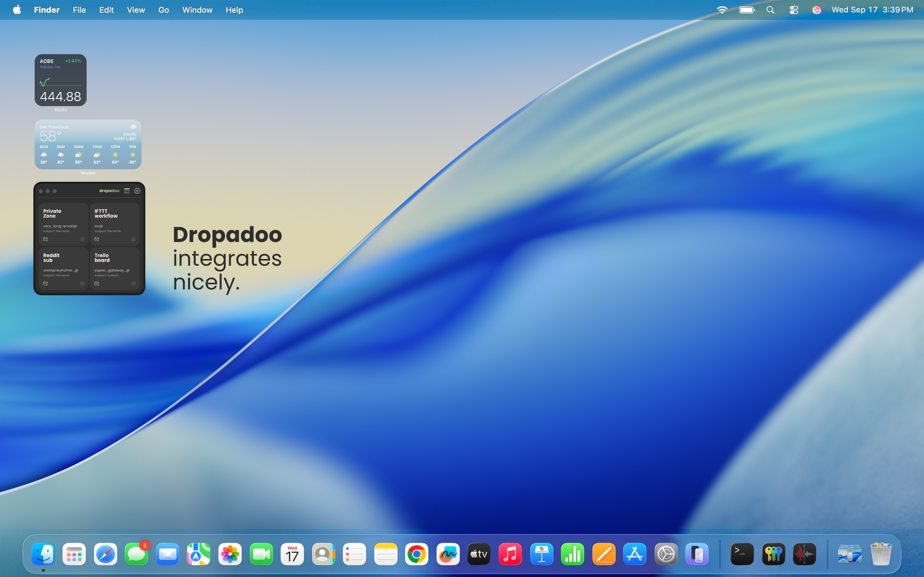
Task: Launch Keynote from the Dock
Action: point(542,554)
